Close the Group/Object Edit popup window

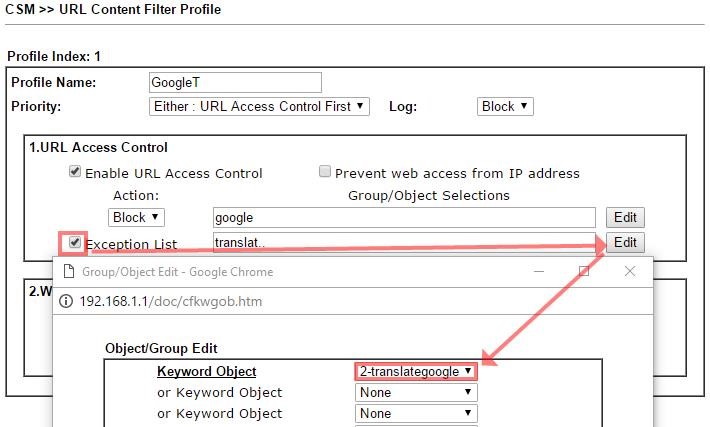[x=629, y=271]
